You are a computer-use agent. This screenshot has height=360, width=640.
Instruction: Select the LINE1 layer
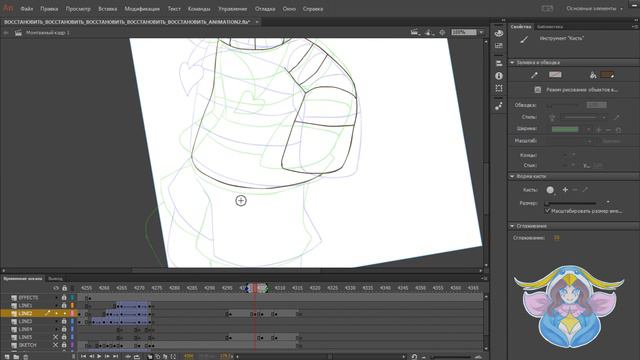click(x=25, y=306)
